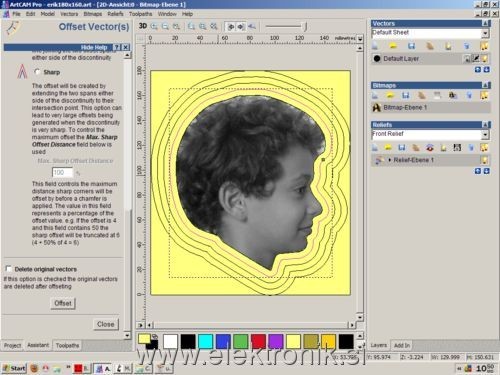Toggle the greyscale preview right arrow icon
Image resolution: width=500 pixels, height=375 pixels.
(241, 26)
